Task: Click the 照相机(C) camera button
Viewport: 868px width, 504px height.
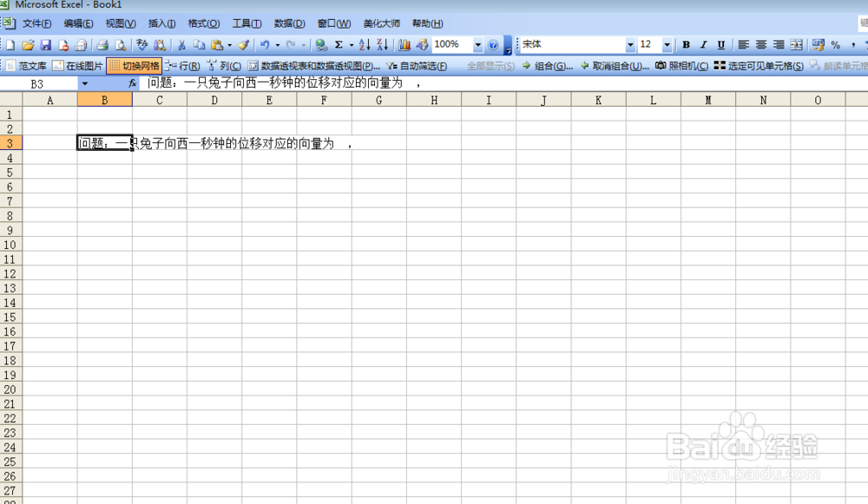Action: click(x=681, y=66)
